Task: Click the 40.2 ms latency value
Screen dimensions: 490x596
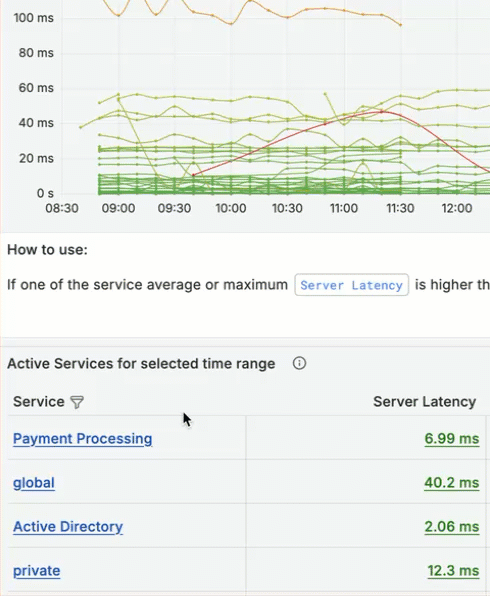Action: [x=452, y=483]
